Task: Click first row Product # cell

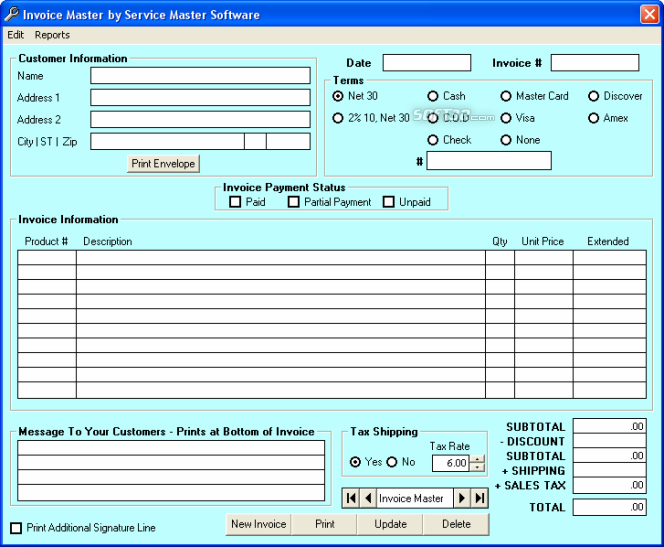Action: coord(47,258)
